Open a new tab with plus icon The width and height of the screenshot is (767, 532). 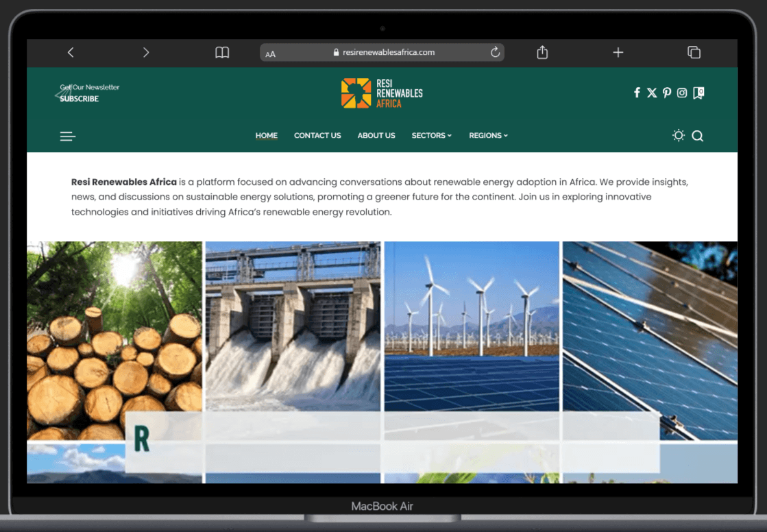click(x=618, y=52)
